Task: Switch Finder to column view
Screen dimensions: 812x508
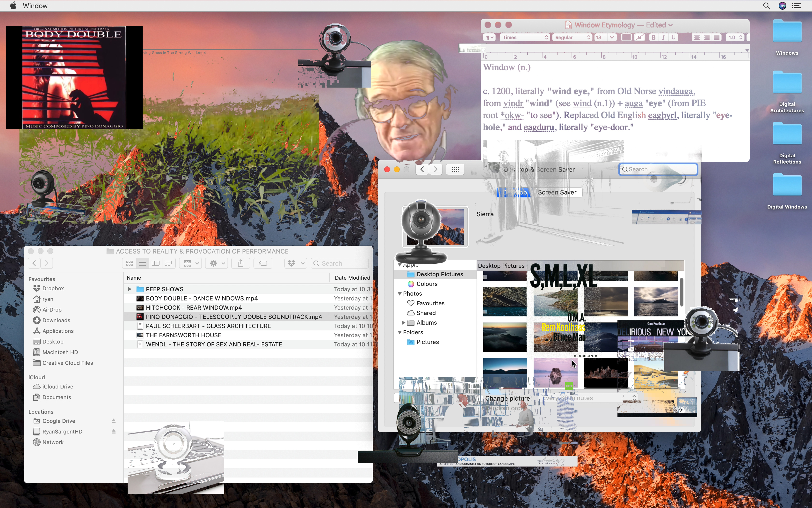Action: point(156,263)
